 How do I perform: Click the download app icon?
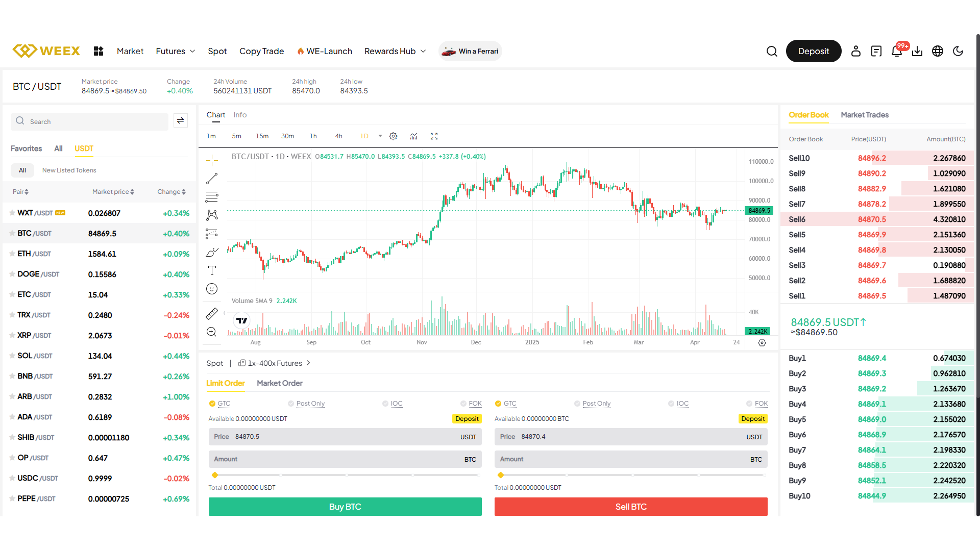pos(917,51)
